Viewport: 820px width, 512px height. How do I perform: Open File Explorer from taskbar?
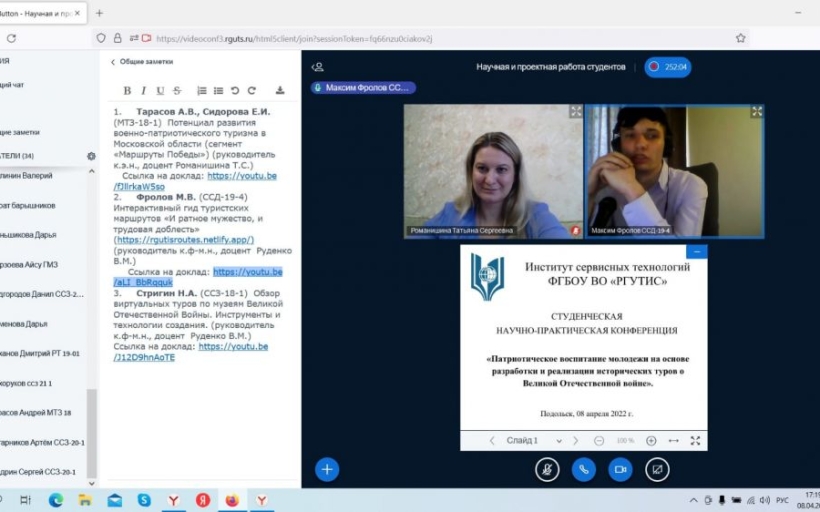coord(85,500)
